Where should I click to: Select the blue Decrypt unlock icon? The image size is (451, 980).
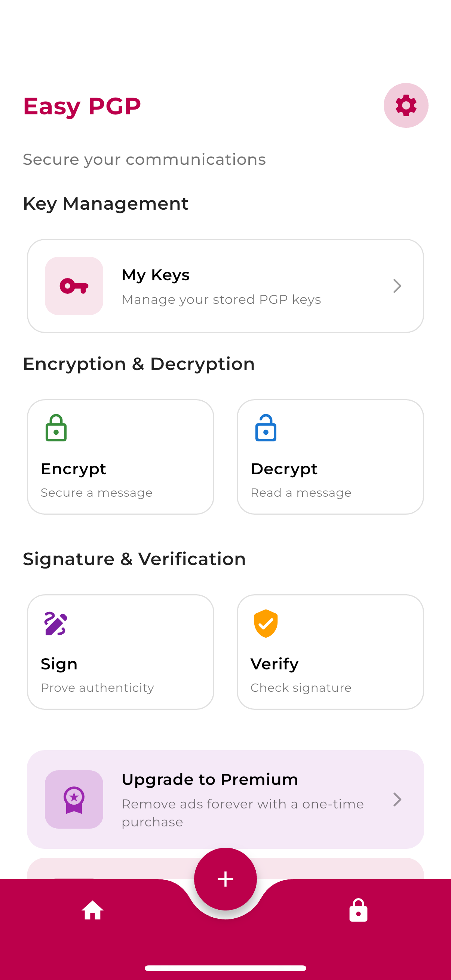tap(266, 428)
